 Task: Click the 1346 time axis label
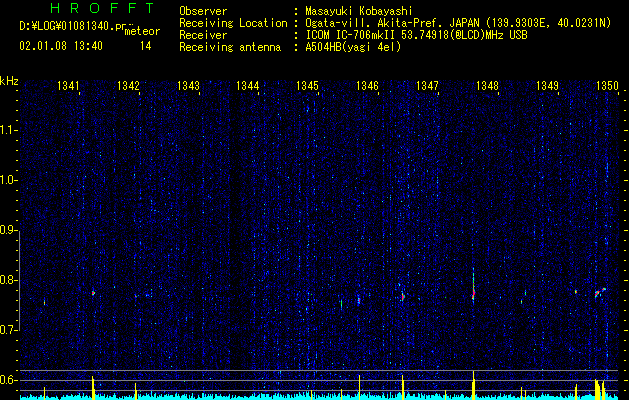367,86
